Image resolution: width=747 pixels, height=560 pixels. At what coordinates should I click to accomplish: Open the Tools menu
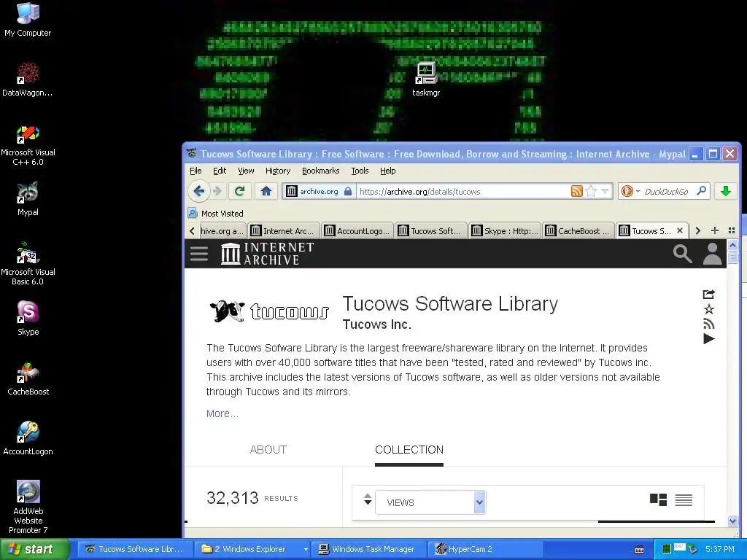pos(360,171)
